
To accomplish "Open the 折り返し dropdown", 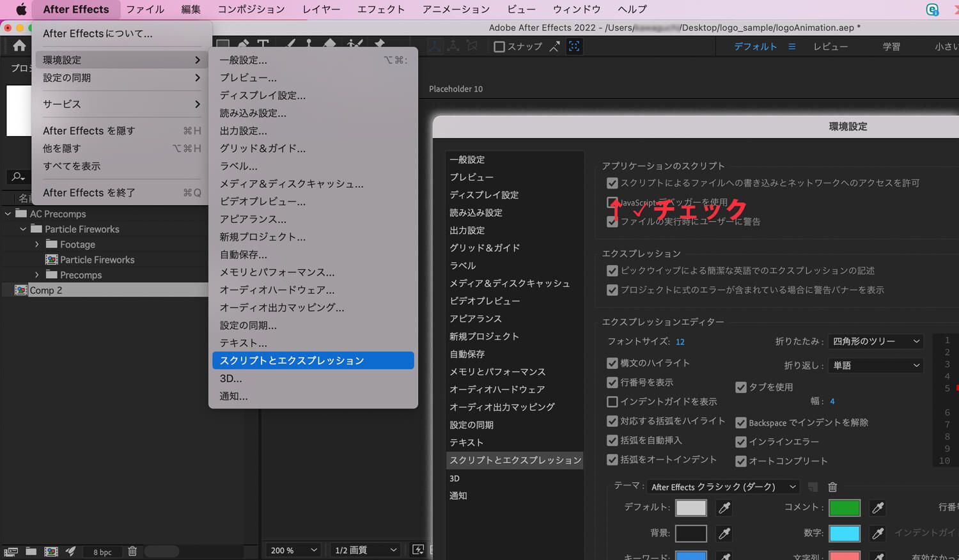I will (x=876, y=366).
